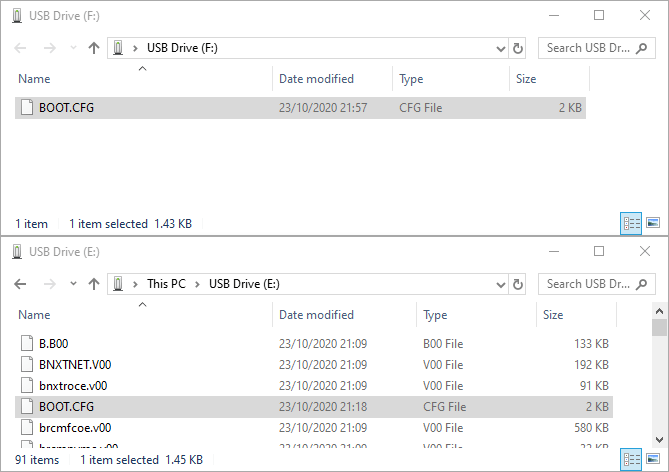Viewport: 669px width, 472px height.
Task: Click Up arrow in E: drive window
Action: 94,284
